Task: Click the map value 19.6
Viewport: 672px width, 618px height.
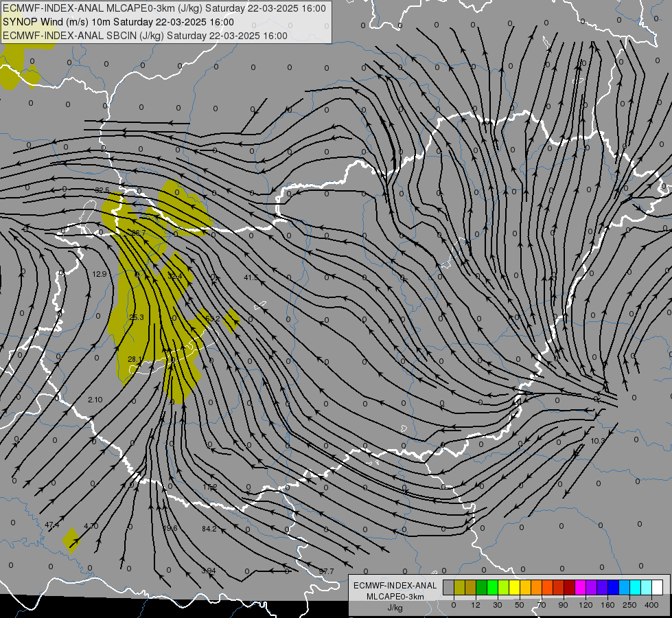Action: pyautogui.click(x=170, y=528)
